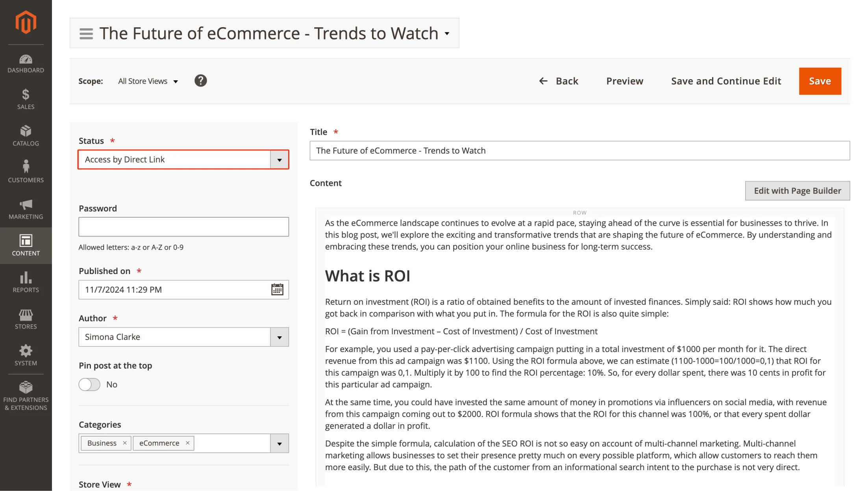Click the orange Save button
Viewport: 868px width, 491px height.
820,81
